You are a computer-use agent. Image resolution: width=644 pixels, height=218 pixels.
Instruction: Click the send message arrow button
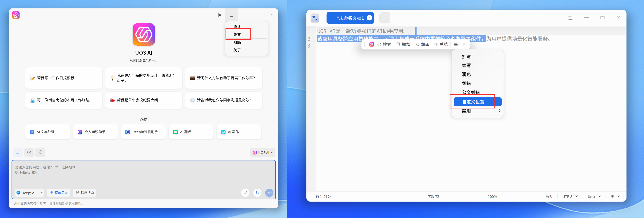pyautogui.click(x=269, y=193)
